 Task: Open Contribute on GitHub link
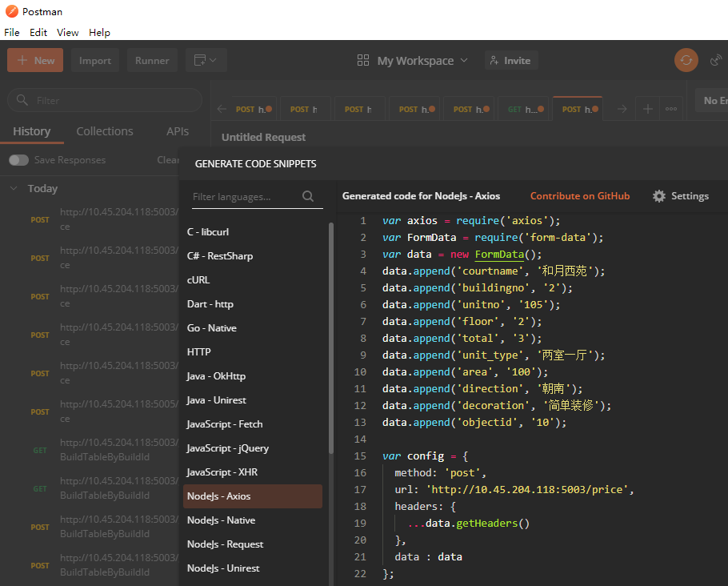pyautogui.click(x=580, y=196)
